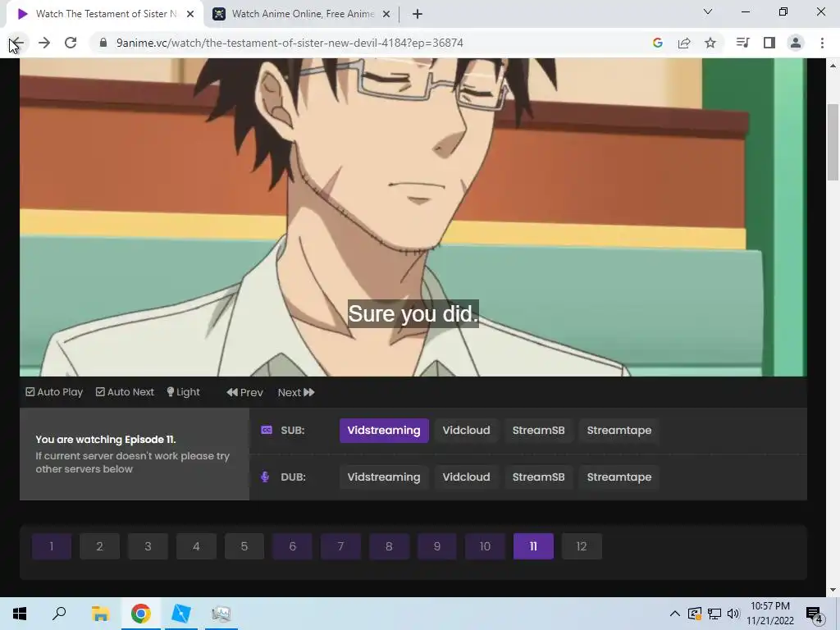Open taskbar search magnifier

(x=59, y=614)
